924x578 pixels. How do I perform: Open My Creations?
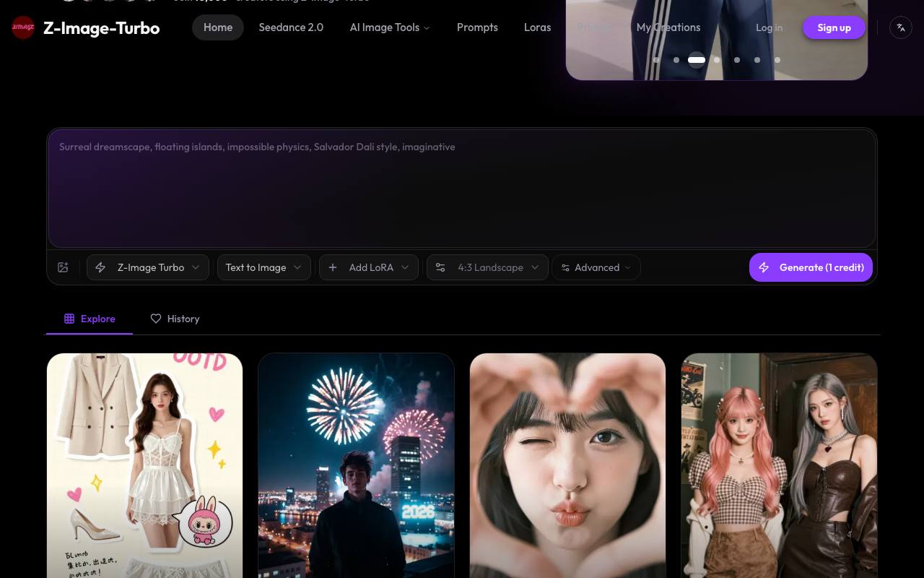pyautogui.click(x=668, y=27)
